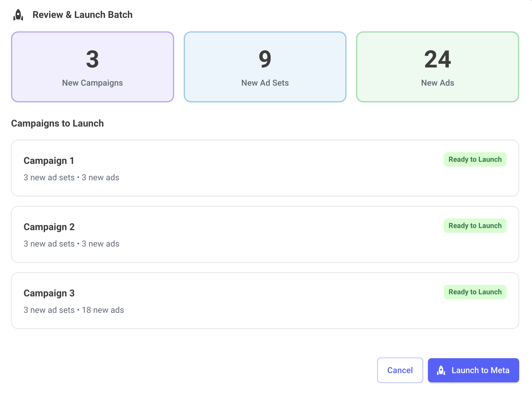Viewport: 532px width, 394px height.
Task: Click the ad set count under Campaign 2
Action: [49, 244]
